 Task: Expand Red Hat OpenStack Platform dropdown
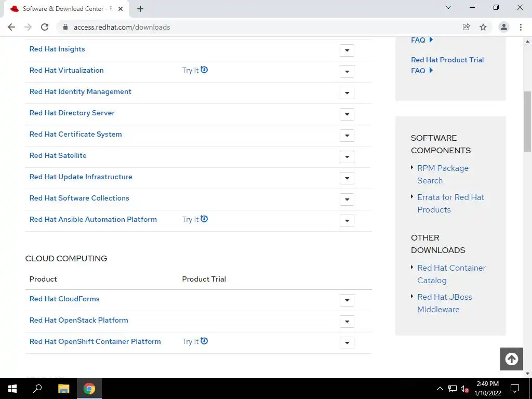[347, 322]
